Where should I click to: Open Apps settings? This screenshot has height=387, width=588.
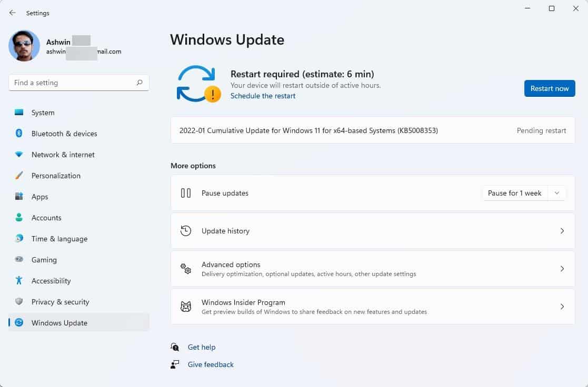[x=39, y=197]
